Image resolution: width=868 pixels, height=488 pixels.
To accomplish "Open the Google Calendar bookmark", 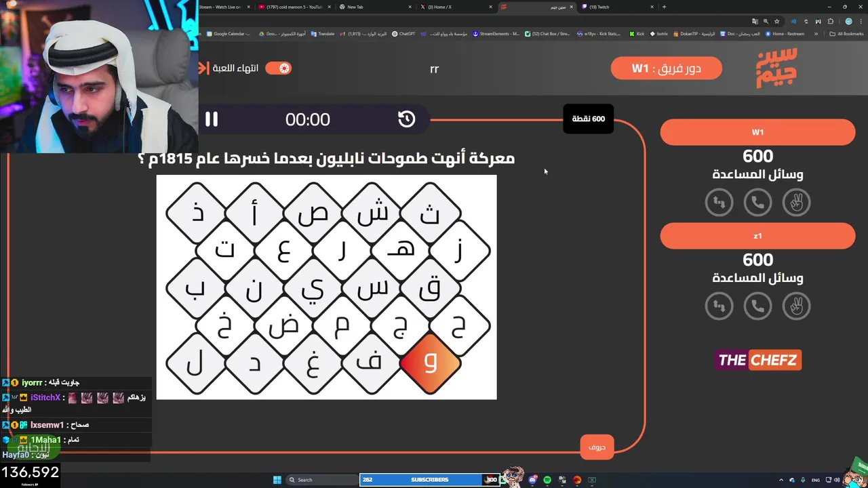I will click(x=229, y=34).
